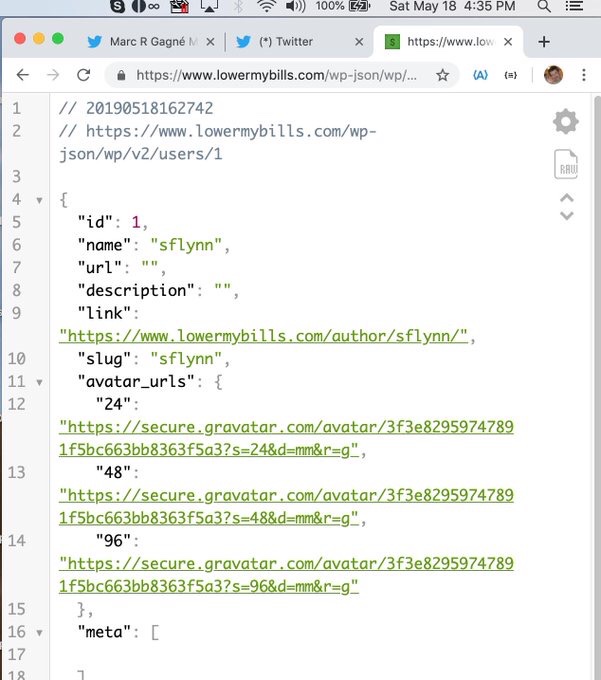View site info via the padlock icon
The image size is (601, 680).
(x=121, y=75)
